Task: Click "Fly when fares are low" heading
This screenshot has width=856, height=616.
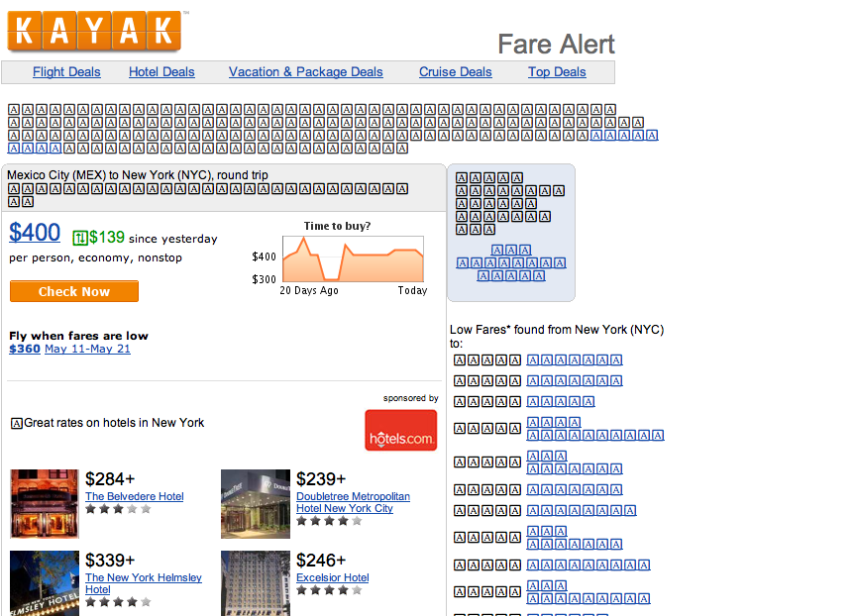Action: coord(78,336)
